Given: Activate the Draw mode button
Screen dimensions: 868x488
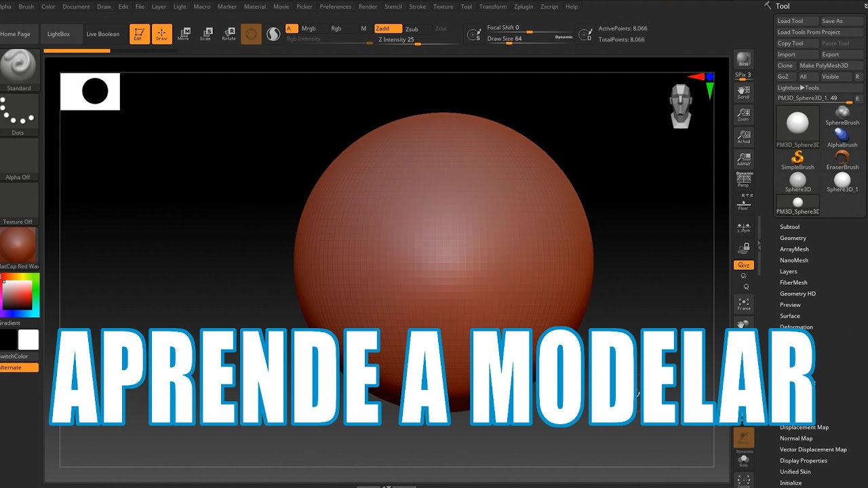Looking at the screenshot, I should [161, 34].
